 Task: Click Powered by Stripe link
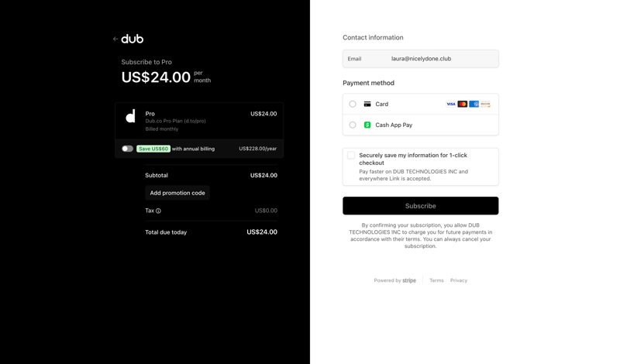[395, 280]
